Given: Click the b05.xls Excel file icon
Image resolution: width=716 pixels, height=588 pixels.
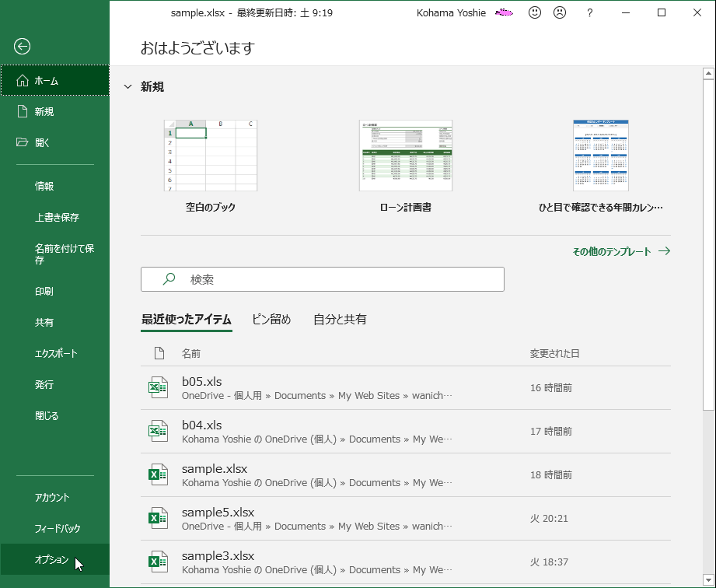Looking at the screenshot, I should pos(158,387).
